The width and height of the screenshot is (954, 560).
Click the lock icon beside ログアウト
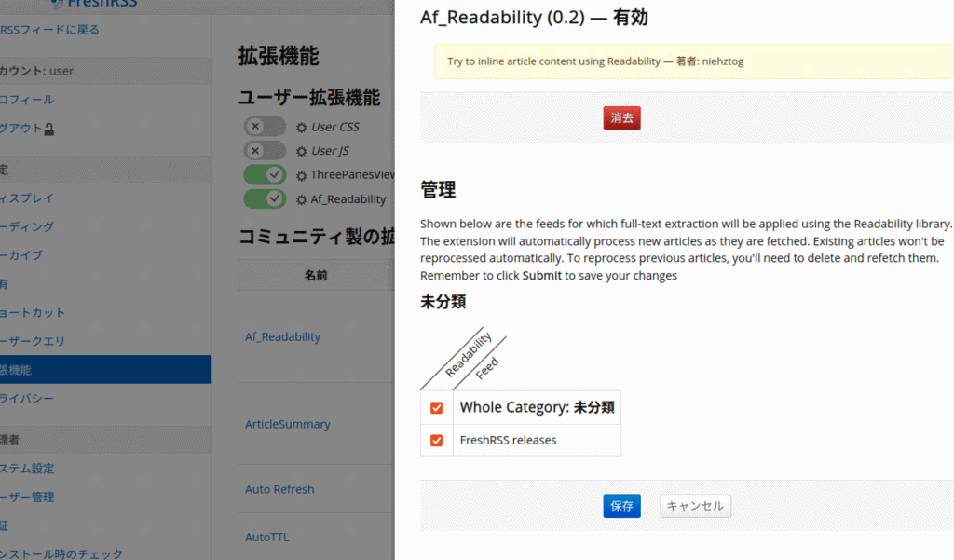click(x=48, y=129)
